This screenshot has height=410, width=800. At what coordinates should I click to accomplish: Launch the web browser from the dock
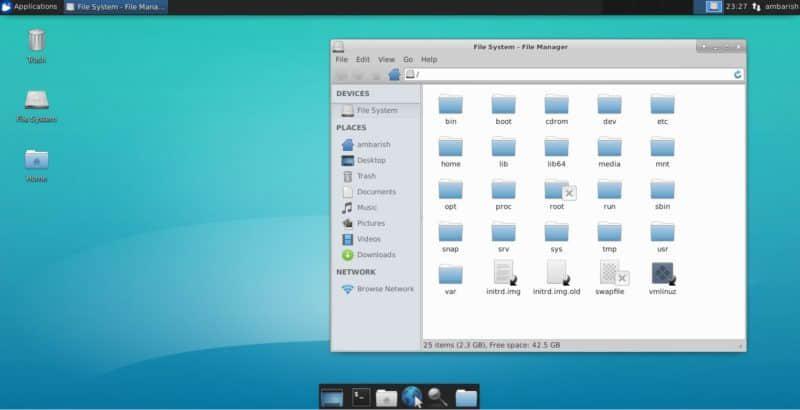click(x=412, y=397)
